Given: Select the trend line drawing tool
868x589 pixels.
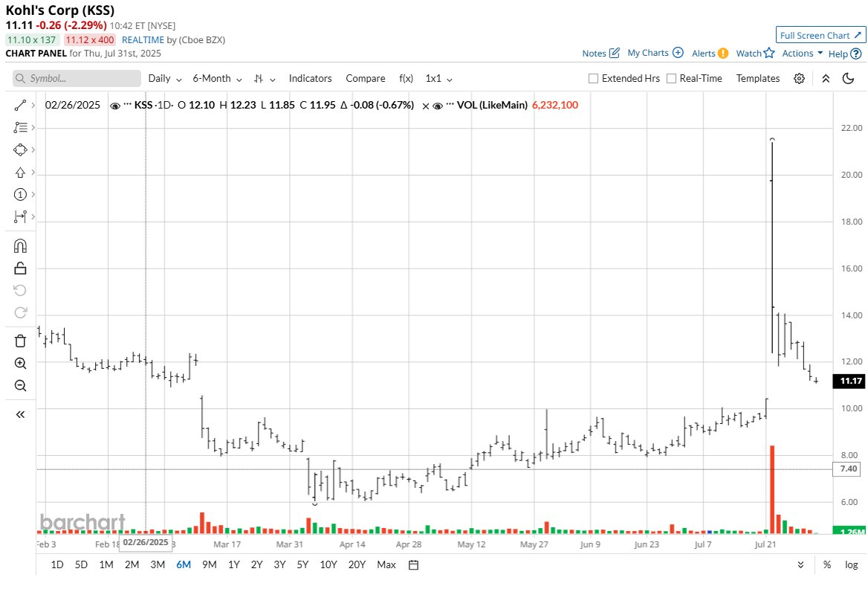Looking at the screenshot, I should tap(20, 106).
